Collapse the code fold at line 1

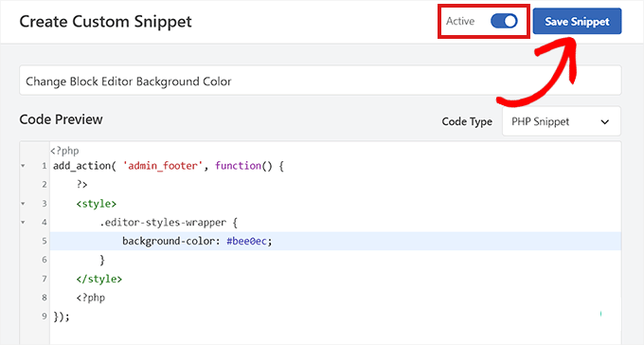tap(23, 166)
